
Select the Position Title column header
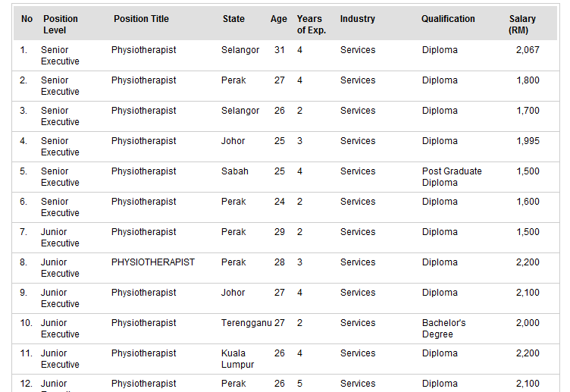[141, 19]
